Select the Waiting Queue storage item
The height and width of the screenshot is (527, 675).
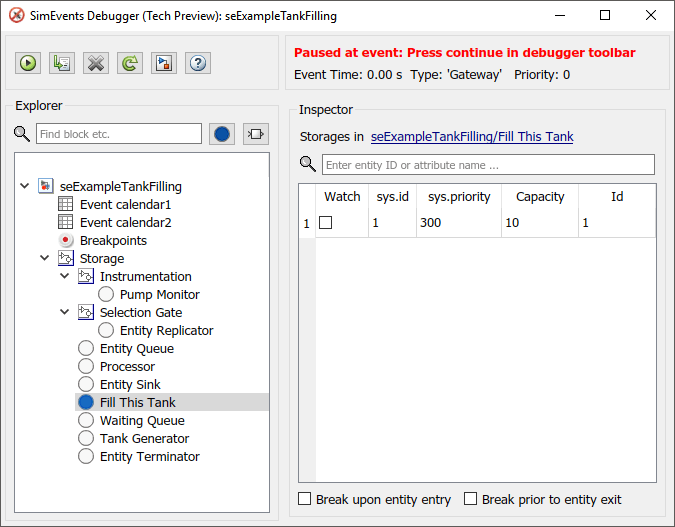coord(142,420)
